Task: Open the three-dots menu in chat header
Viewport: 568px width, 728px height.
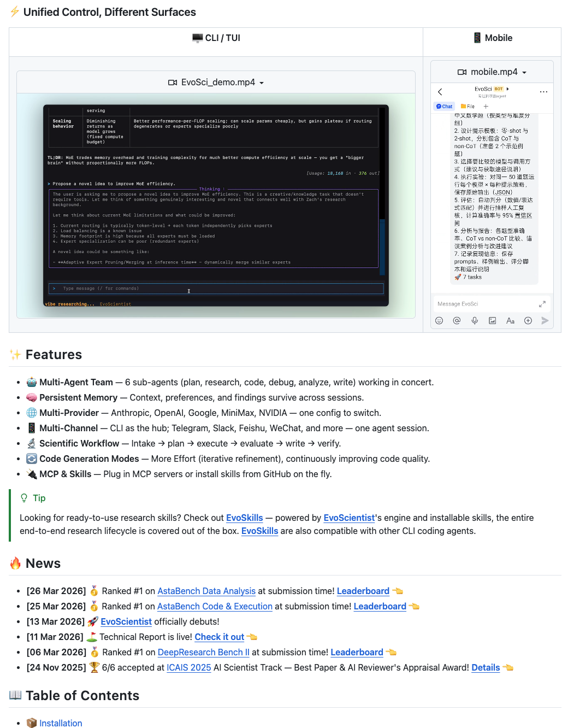Action: 543,92
